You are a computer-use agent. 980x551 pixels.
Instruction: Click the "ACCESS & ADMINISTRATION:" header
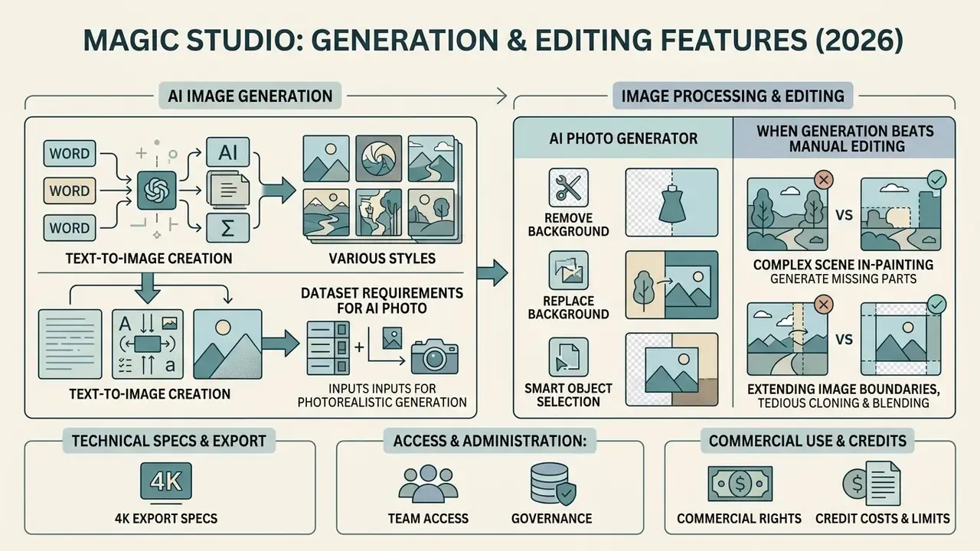(x=490, y=441)
